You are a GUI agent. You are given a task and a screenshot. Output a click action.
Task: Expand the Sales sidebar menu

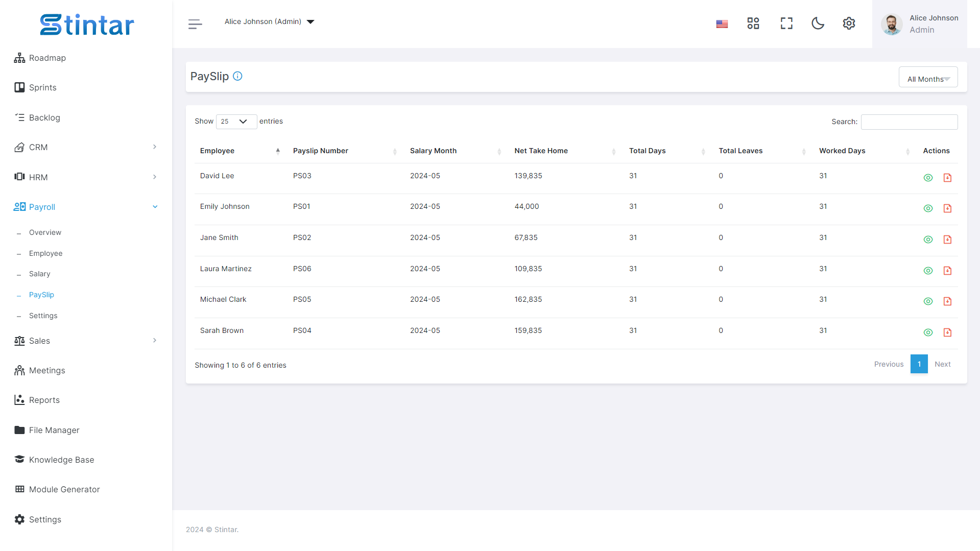[86, 341]
